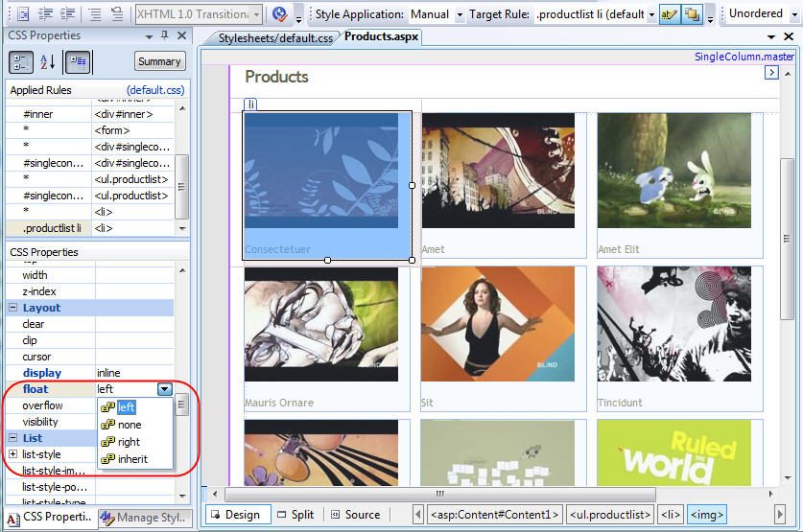
Task: Open the float value dropdown arrow
Action: click(x=165, y=389)
